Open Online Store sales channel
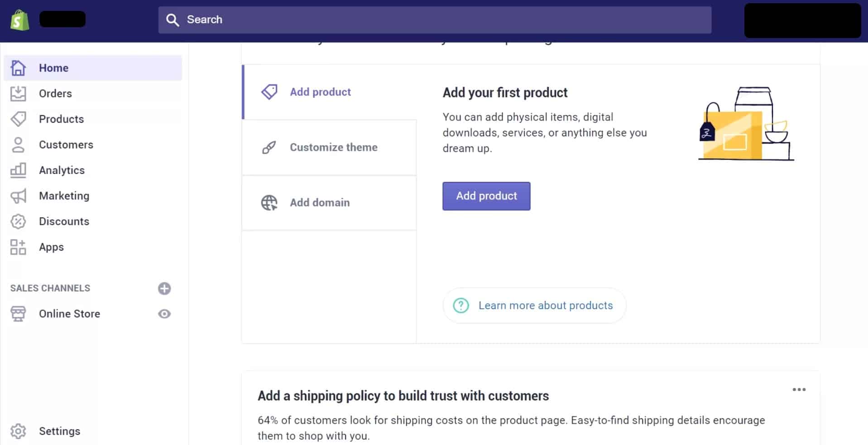Viewport: 868px width, 445px height. tap(69, 314)
